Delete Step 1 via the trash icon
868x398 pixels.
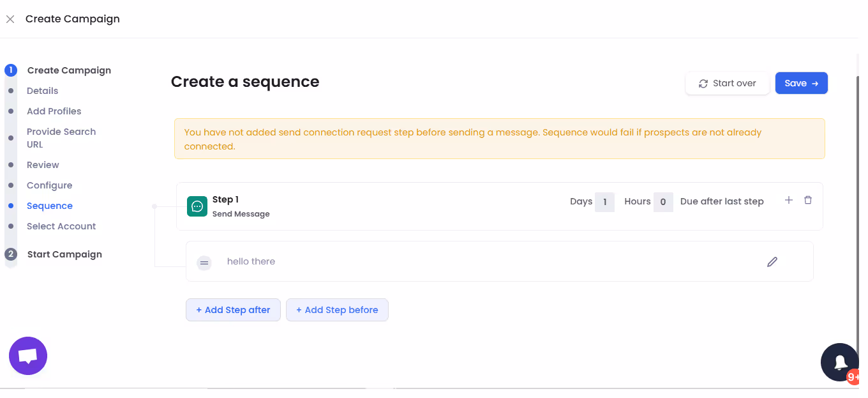click(808, 200)
